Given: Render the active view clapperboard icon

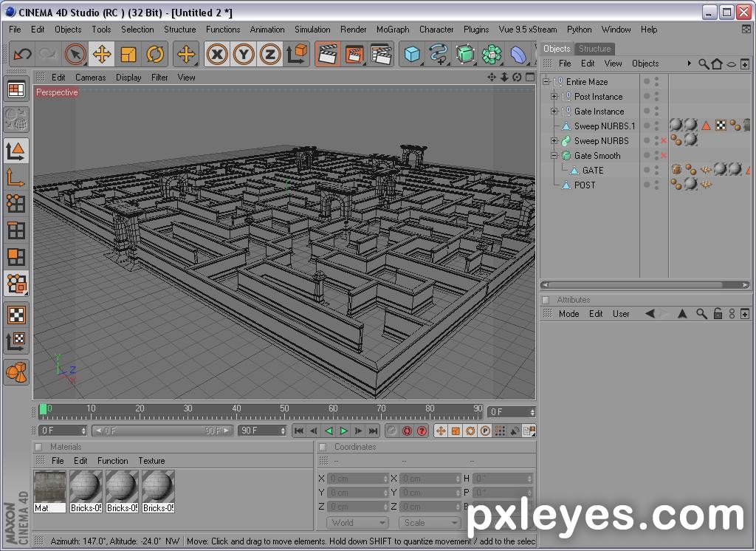Looking at the screenshot, I should [328, 54].
